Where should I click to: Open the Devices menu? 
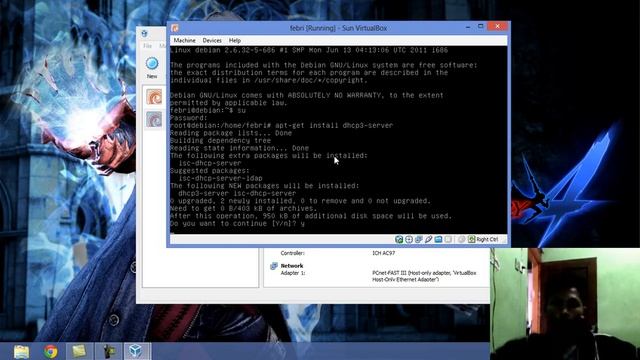[212, 40]
